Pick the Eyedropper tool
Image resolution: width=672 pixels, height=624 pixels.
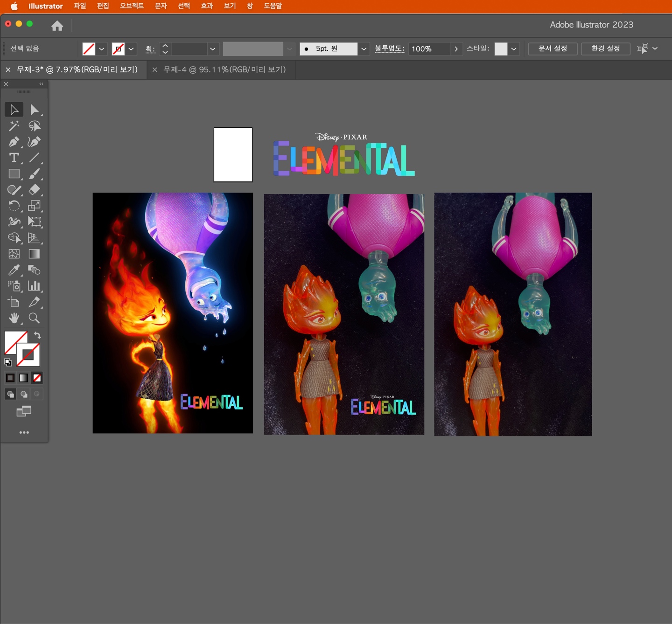coord(14,270)
